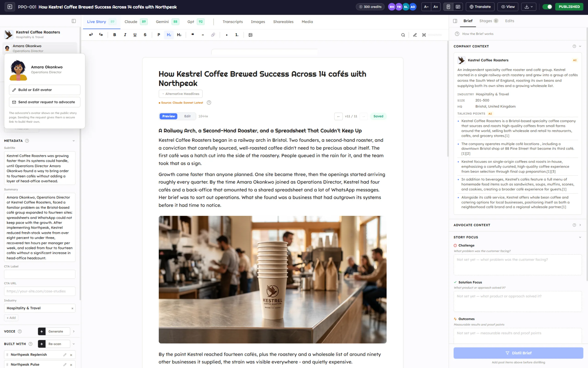Collapse the Company Context section

[x=580, y=46]
